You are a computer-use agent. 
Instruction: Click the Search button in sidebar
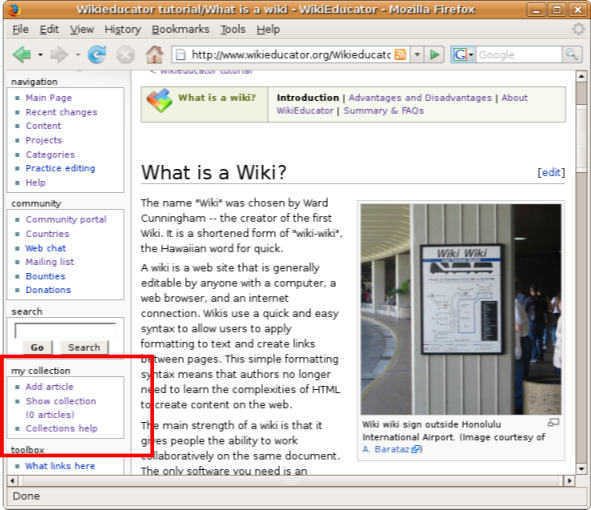(84, 348)
